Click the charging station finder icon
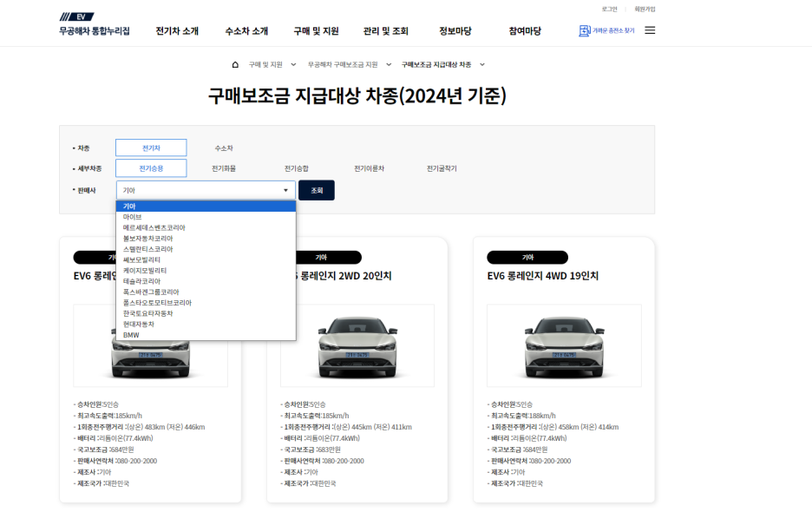 click(x=584, y=31)
